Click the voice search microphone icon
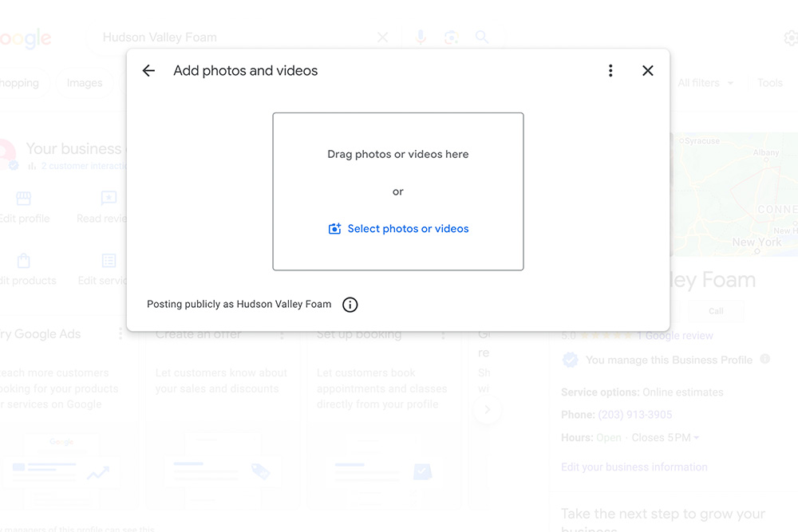This screenshot has width=798, height=532. click(x=421, y=37)
